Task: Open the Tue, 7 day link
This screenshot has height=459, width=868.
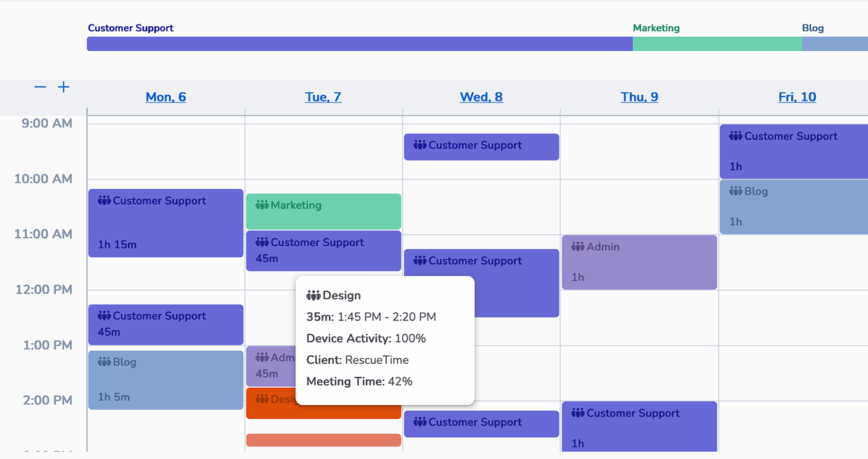Action: (x=323, y=97)
